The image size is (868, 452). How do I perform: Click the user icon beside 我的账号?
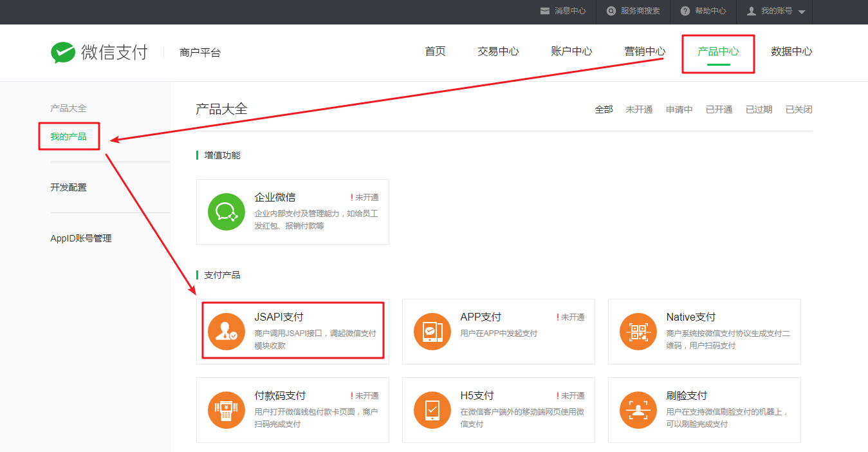coord(751,11)
